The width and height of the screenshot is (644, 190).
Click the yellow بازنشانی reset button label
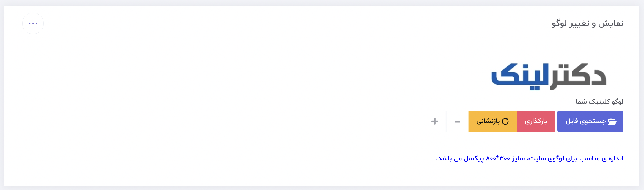coord(488,121)
